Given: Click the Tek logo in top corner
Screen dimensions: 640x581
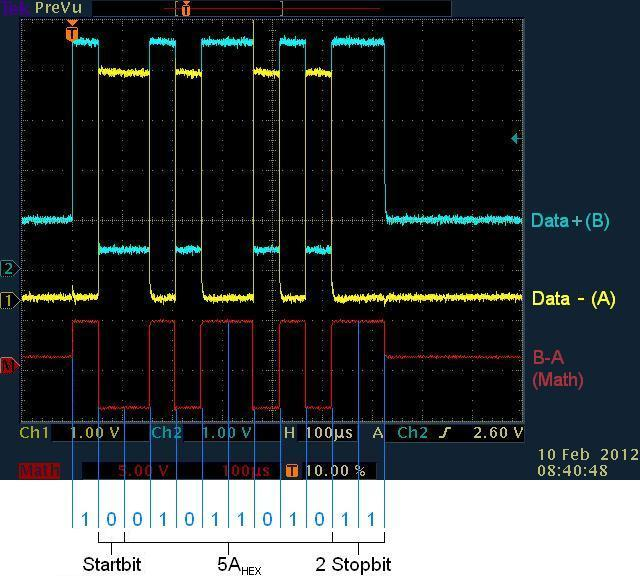Looking at the screenshot, I should click(x=11, y=8).
